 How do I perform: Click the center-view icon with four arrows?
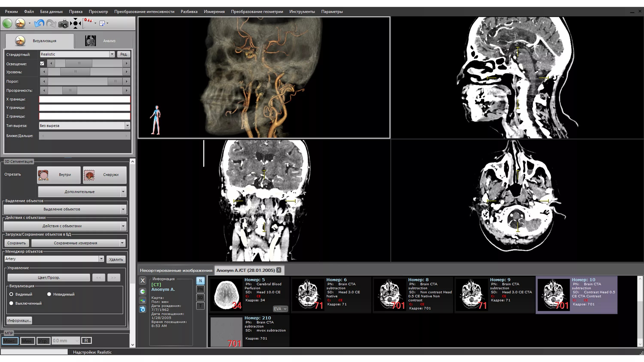tap(76, 24)
